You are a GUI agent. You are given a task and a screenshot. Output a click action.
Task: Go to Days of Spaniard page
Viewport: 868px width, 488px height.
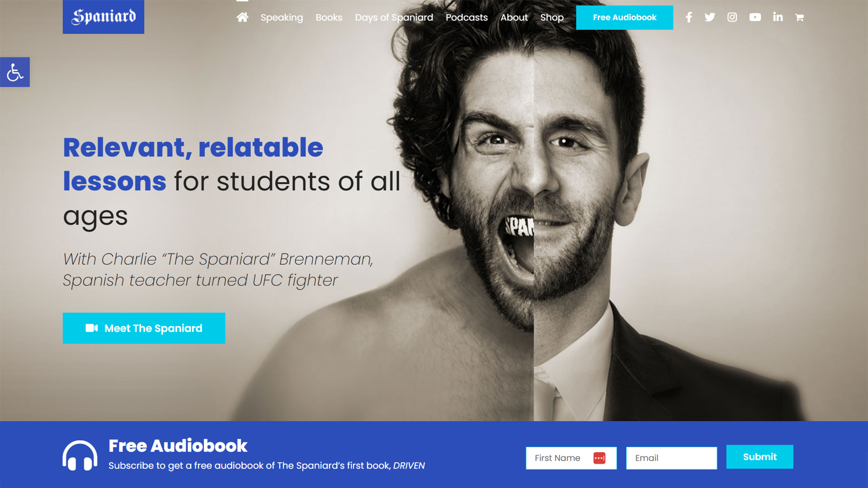click(x=394, y=18)
